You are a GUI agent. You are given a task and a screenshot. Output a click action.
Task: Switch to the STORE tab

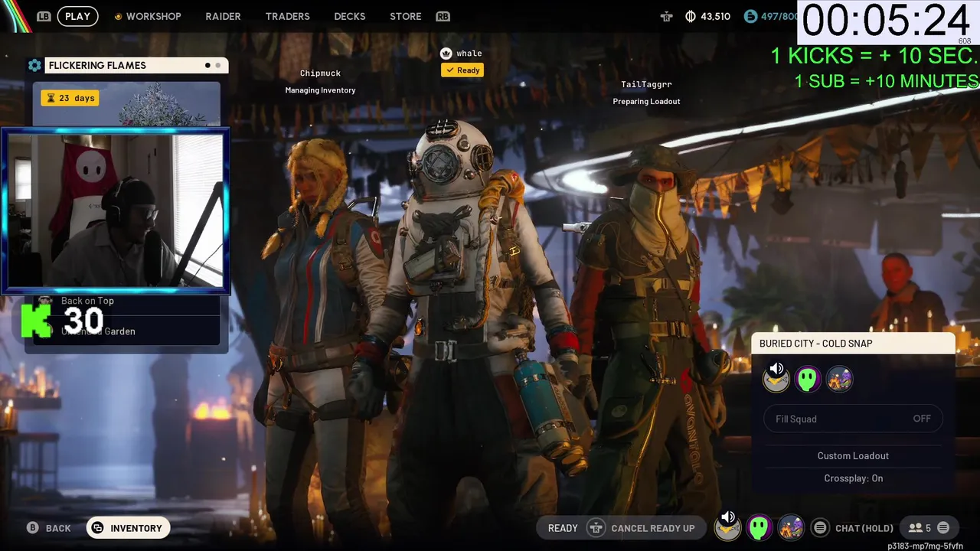coord(405,16)
